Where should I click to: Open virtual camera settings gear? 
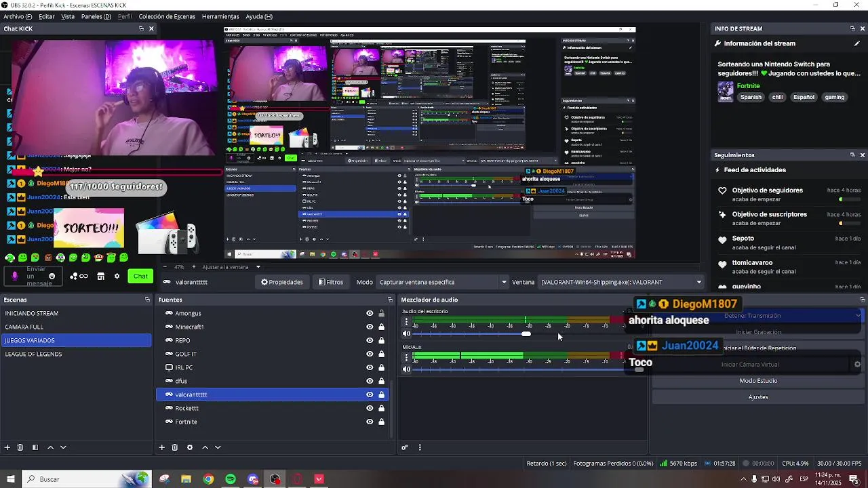857,365
